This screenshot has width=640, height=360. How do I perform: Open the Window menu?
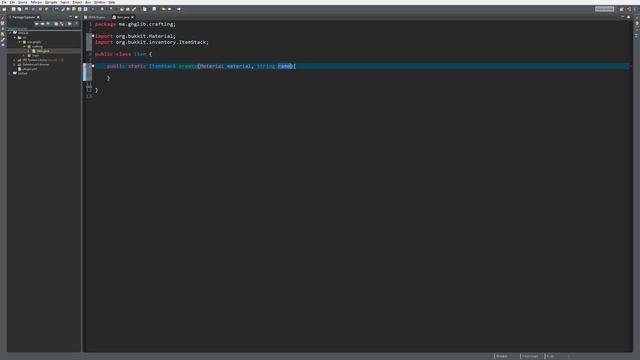[x=100, y=2]
